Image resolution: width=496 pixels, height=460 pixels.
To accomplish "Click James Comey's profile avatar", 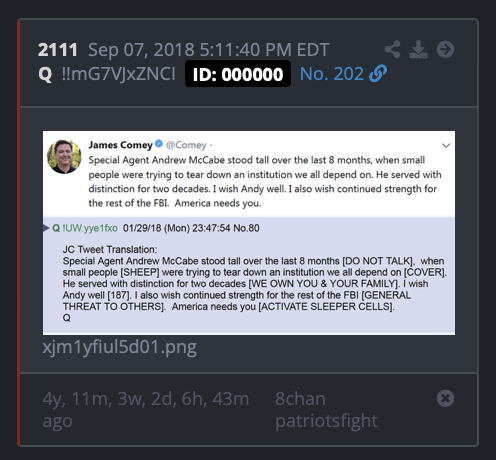I will click(x=64, y=157).
